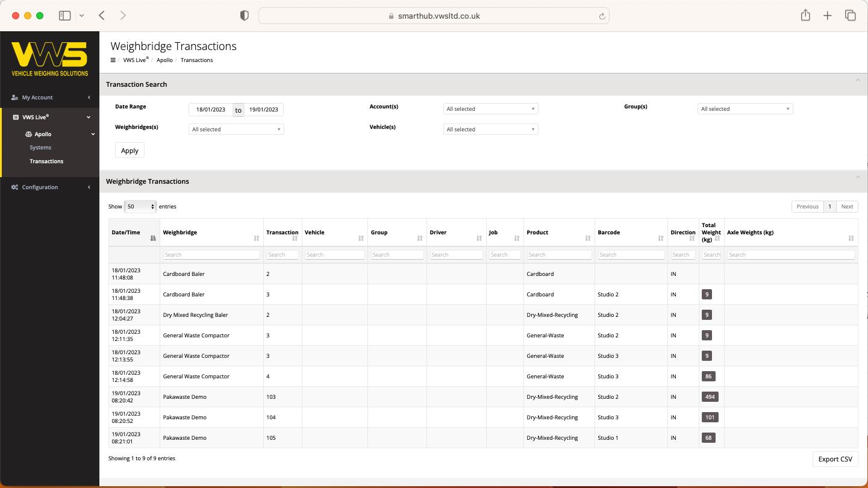Go back with the Safari back arrow
The height and width of the screenshot is (488, 868).
click(x=102, y=16)
